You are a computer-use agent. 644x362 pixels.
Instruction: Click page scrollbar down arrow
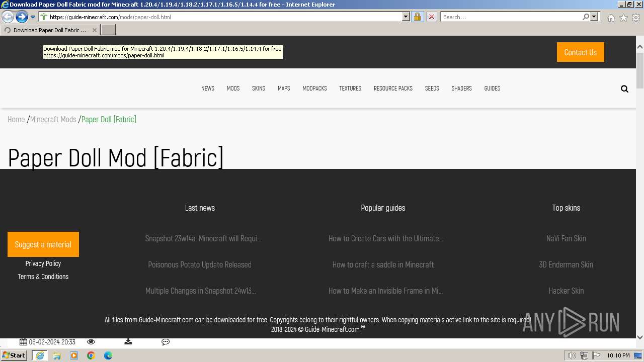click(x=640, y=337)
